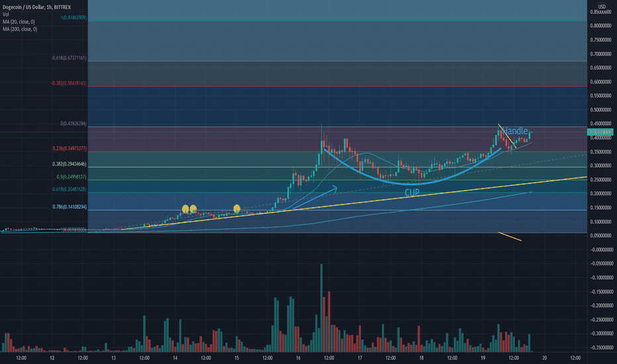Click the 0.65000000 price axis label
Viewport: 617px width, 364px height.
pos(601,68)
